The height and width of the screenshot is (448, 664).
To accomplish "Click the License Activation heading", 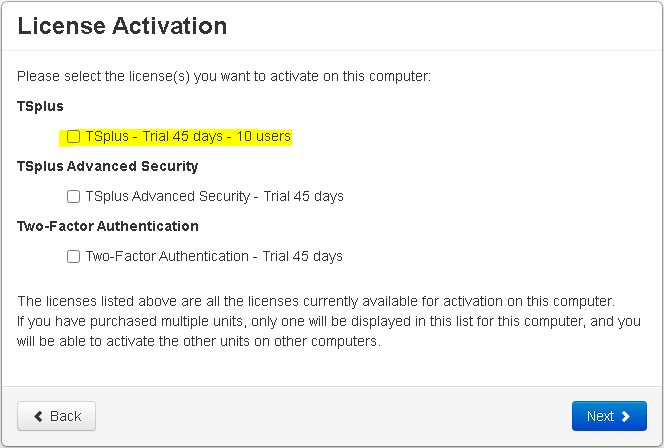I will click(122, 25).
